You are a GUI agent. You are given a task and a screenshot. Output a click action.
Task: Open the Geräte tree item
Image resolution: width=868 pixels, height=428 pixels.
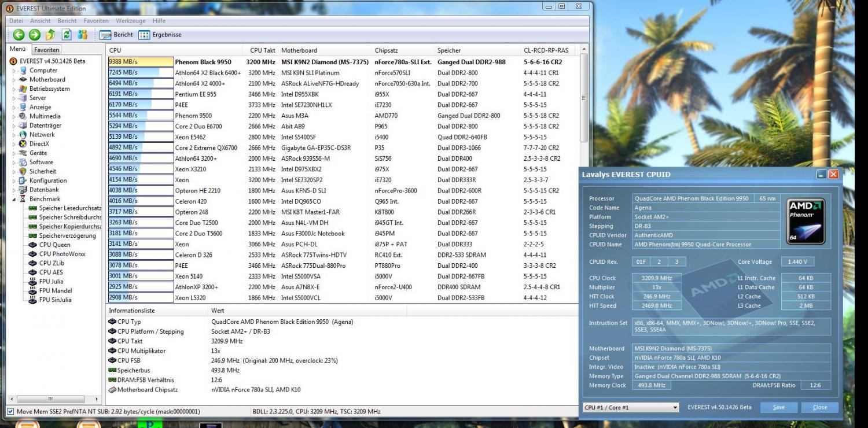38,153
